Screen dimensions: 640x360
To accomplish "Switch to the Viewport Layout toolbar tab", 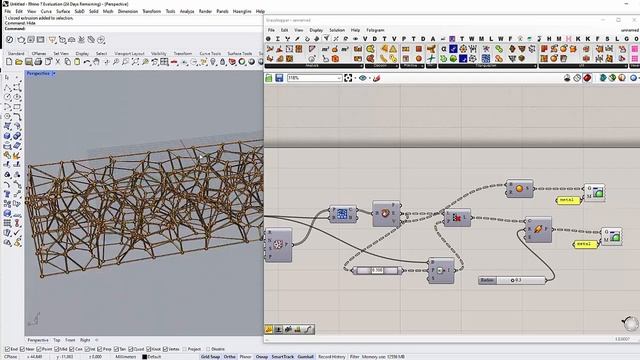I will [129, 53].
